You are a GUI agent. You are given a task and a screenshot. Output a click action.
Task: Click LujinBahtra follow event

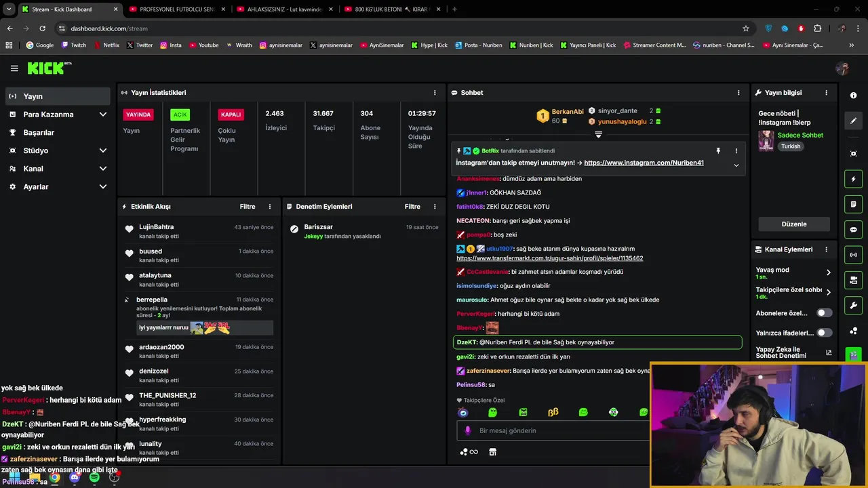coord(199,231)
